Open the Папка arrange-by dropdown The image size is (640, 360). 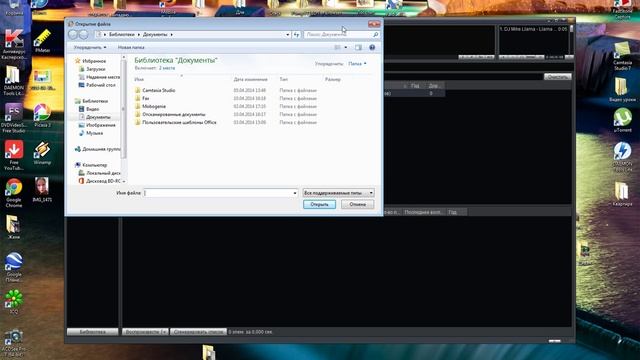click(x=358, y=64)
